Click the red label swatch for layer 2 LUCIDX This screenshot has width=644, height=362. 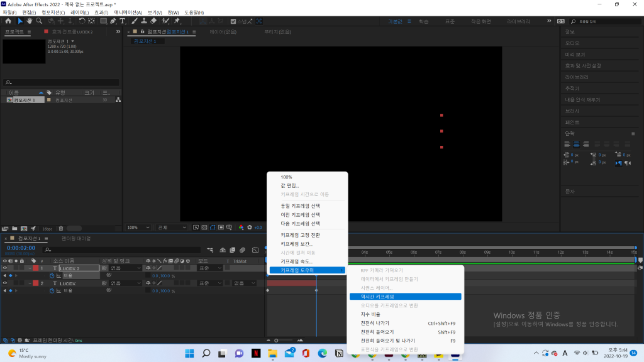36,283
